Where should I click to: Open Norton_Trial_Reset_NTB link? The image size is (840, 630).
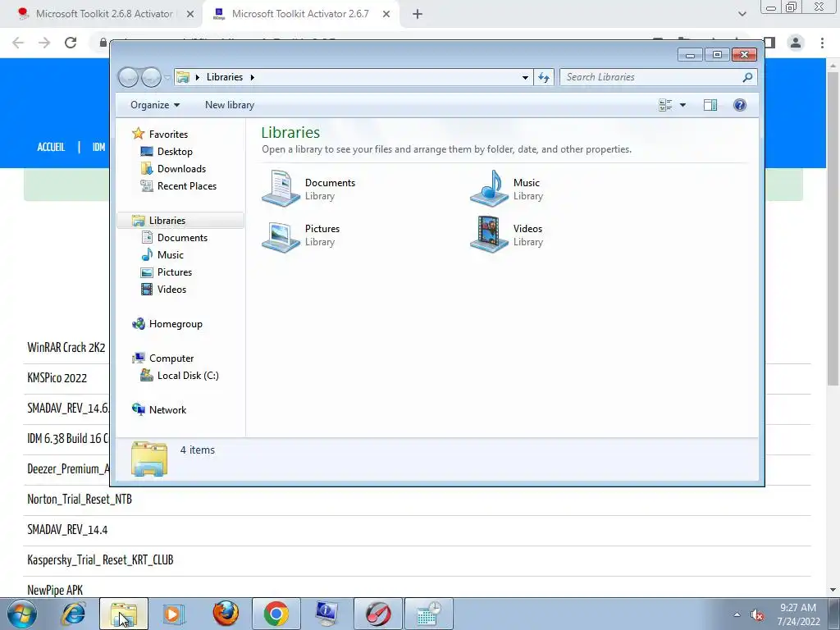pyautogui.click(x=80, y=500)
